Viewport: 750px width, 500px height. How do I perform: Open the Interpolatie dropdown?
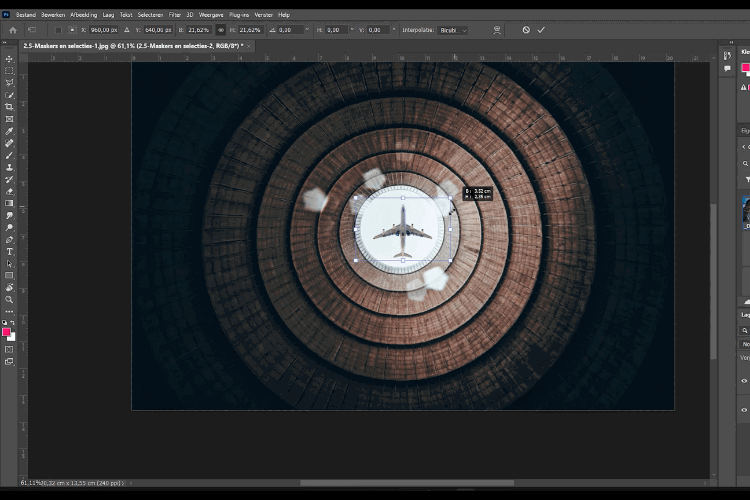tap(453, 30)
